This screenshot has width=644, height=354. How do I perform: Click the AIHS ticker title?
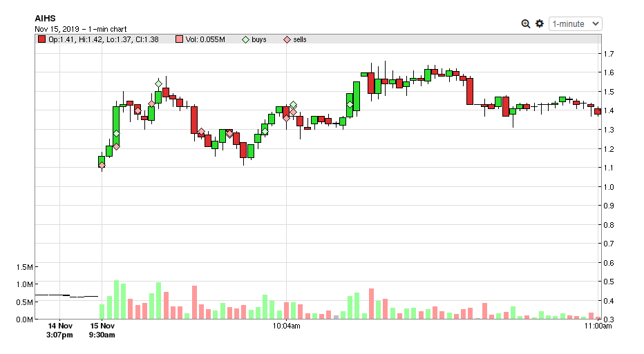45,19
